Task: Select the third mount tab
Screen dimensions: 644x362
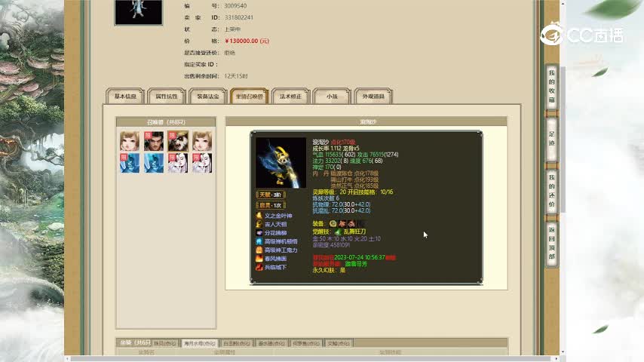Action: click(237, 343)
